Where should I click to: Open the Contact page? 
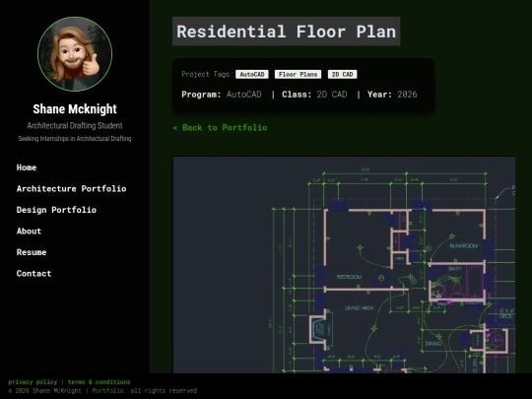33,274
